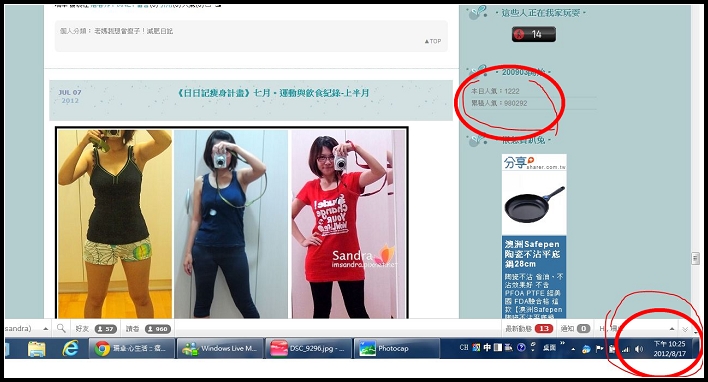Toggle the 中 Chinese input mode
Screen dimensions: 708x382
pos(487,347)
